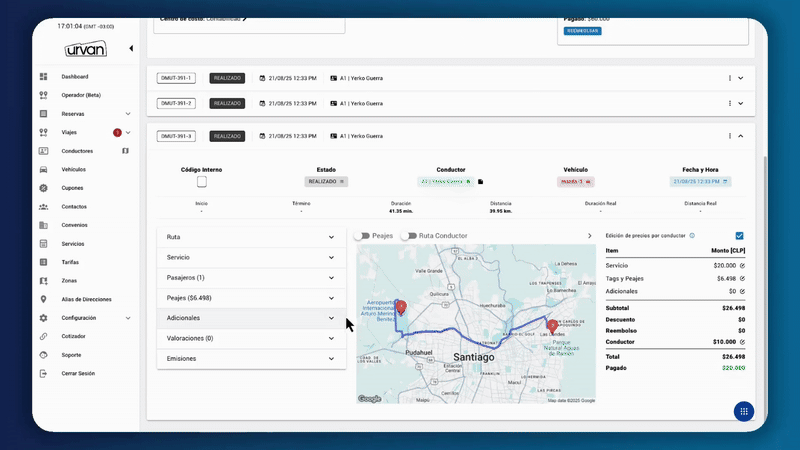Expand the Pasajeros (1) section
Screen dimensions: 800x450
pos(251,277)
